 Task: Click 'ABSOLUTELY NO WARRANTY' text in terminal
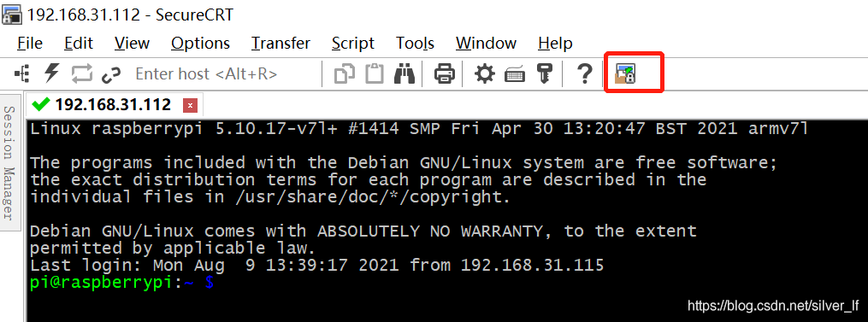coord(429,231)
